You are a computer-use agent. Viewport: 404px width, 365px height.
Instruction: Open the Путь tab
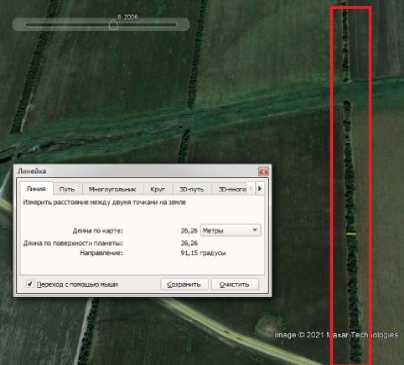pos(67,189)
